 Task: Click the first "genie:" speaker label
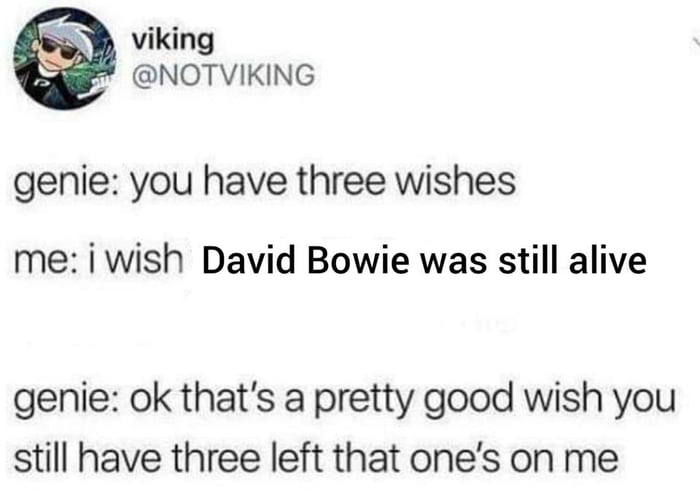pyautogui.click(x=67, y=184)
